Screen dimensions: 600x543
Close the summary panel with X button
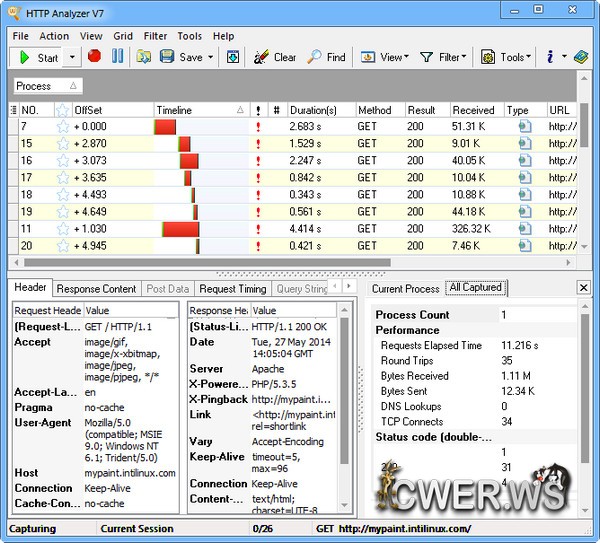pos(584,288)
